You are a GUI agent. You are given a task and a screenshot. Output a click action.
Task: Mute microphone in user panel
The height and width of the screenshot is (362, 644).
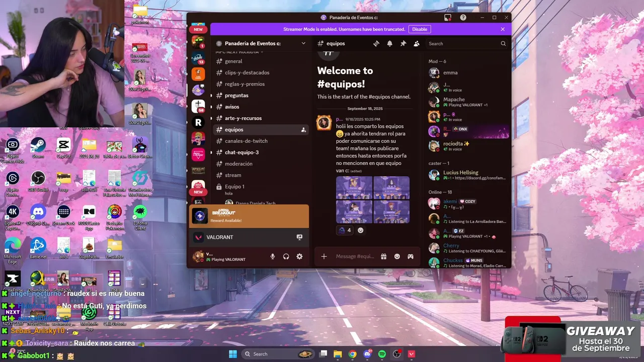point(273,256)
